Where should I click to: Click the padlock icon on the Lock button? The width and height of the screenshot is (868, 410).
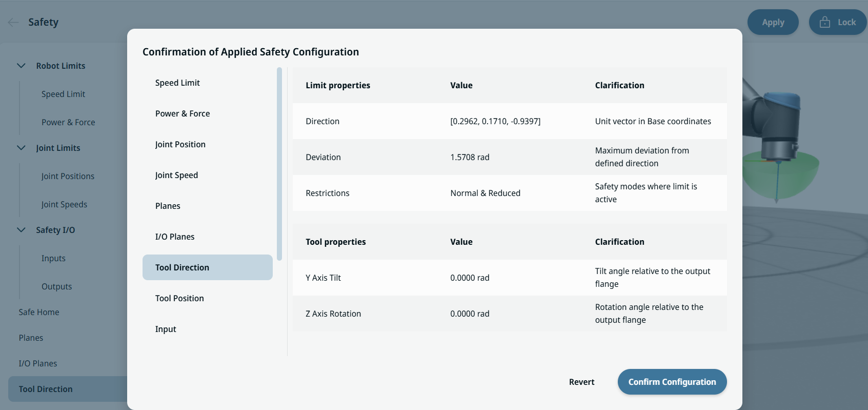pyautogui.click(x=824, y=22)
